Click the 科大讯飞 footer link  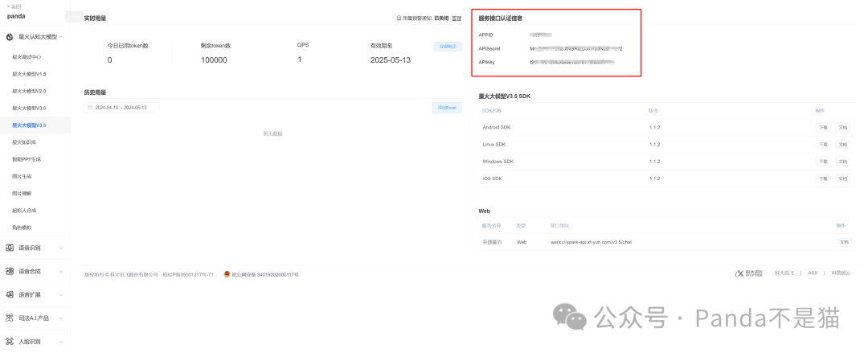[x=784, y=273]
